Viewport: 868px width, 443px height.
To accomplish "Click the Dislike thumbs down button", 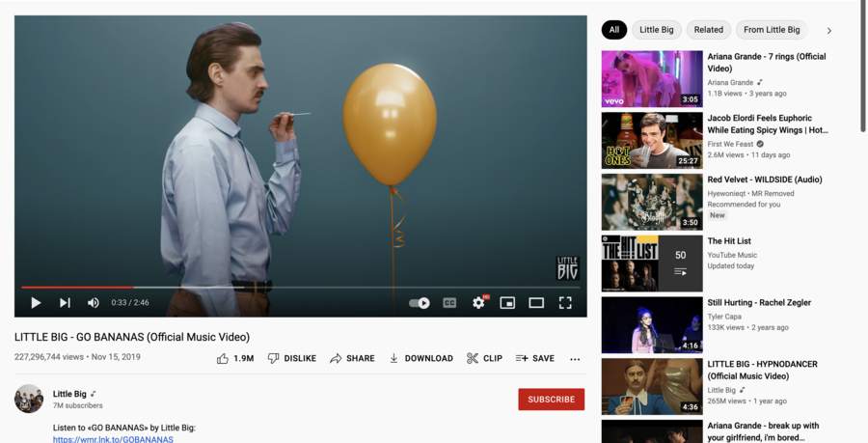I will point(292,358).
